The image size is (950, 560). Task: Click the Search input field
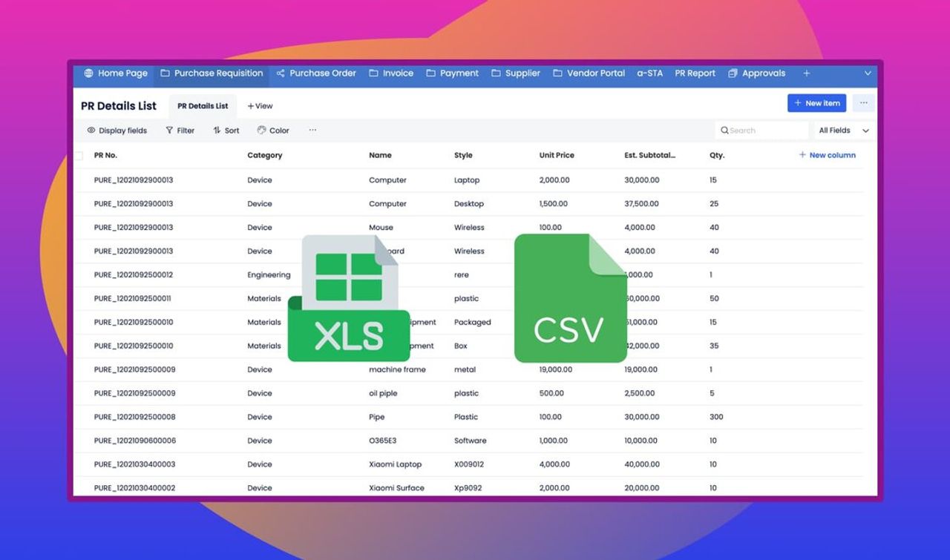(x=762, y=131)
